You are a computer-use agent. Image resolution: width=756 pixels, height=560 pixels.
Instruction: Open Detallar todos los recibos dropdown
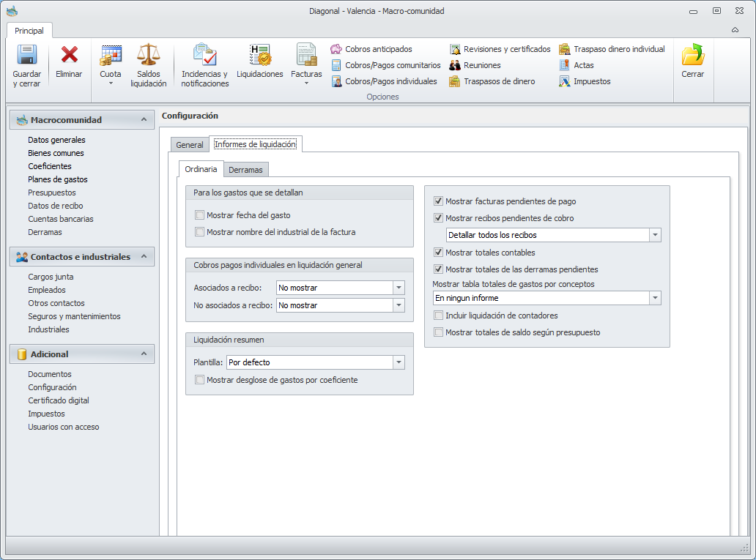(655, 235)
